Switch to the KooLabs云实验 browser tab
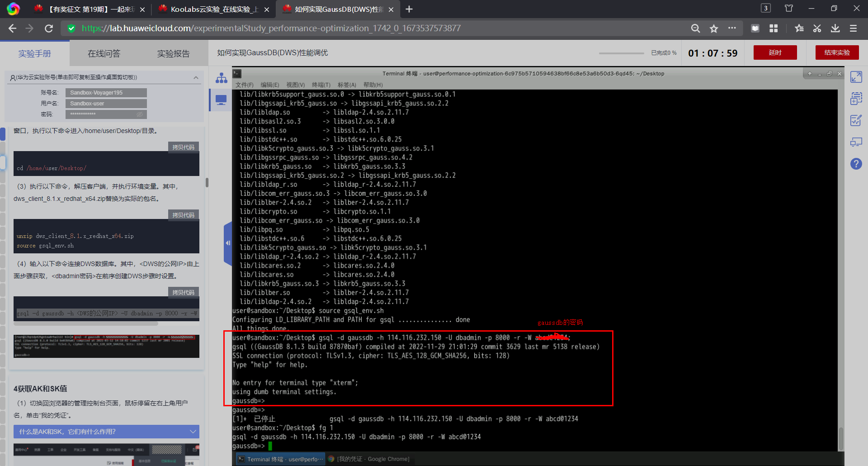 point(213,9)
